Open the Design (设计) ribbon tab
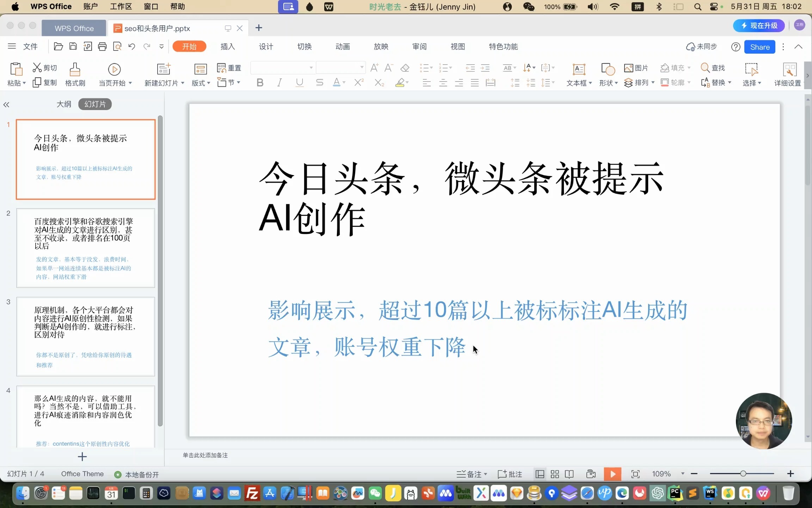This screenshot has width=812, height=508. (266, 47)
